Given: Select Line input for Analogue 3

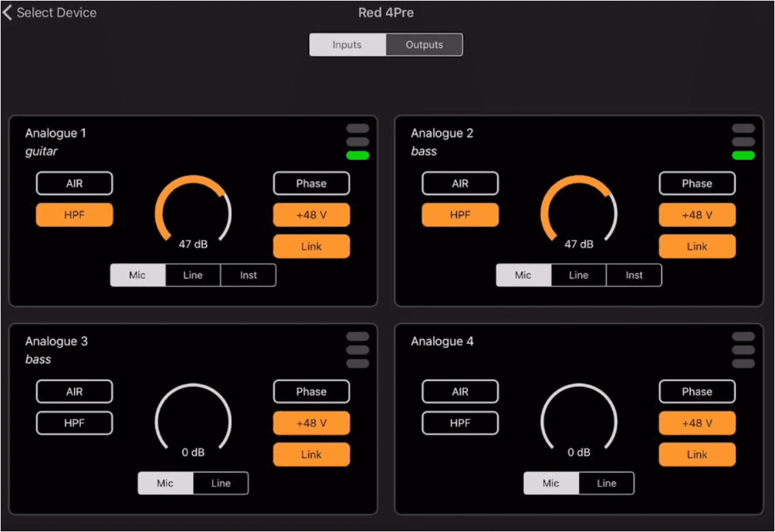Looking at the screenshot, I should coord(221,483).
